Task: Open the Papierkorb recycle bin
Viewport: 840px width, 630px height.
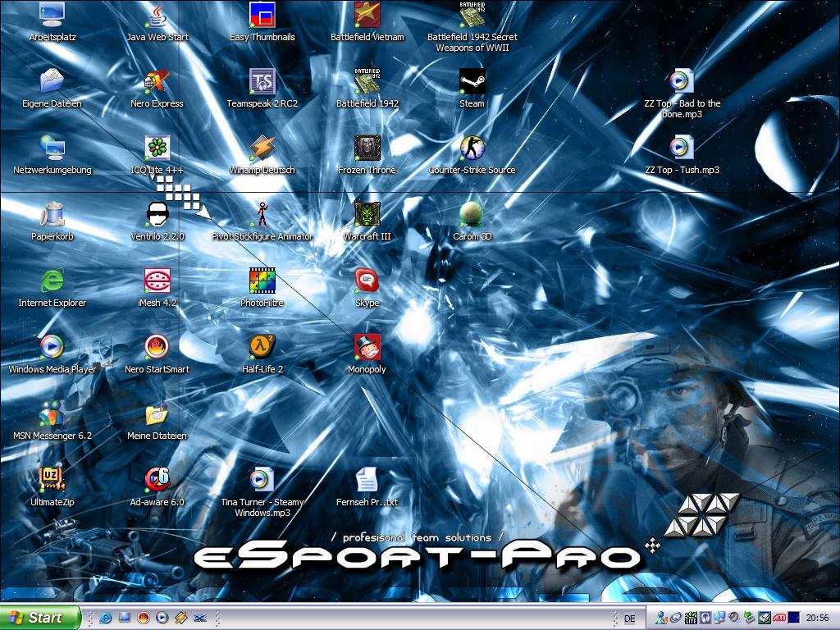Action: pyautogui.click(x=52, y=221)
